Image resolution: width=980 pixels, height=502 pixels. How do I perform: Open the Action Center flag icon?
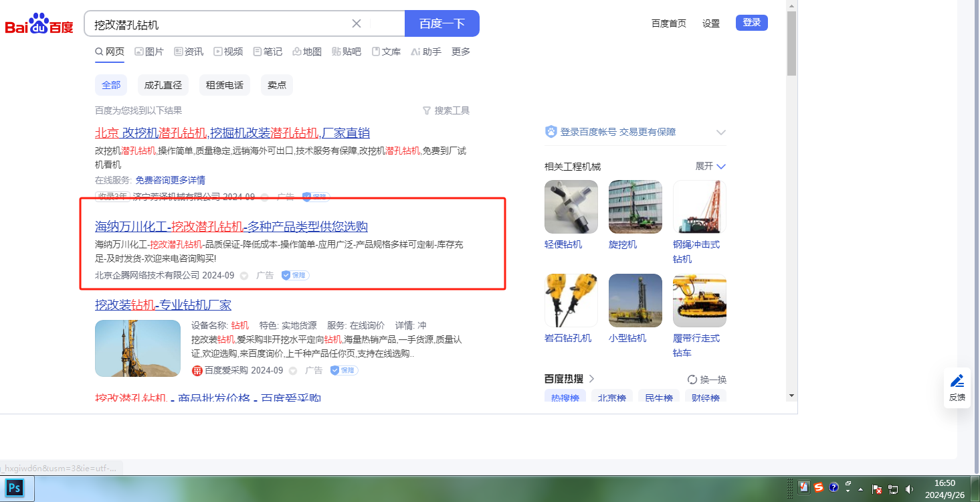tap(877, 489)
